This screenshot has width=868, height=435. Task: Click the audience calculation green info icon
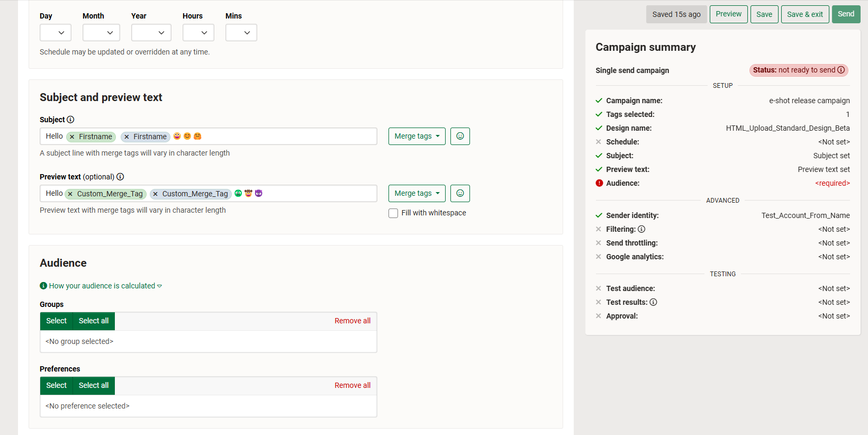click(43, 286)
